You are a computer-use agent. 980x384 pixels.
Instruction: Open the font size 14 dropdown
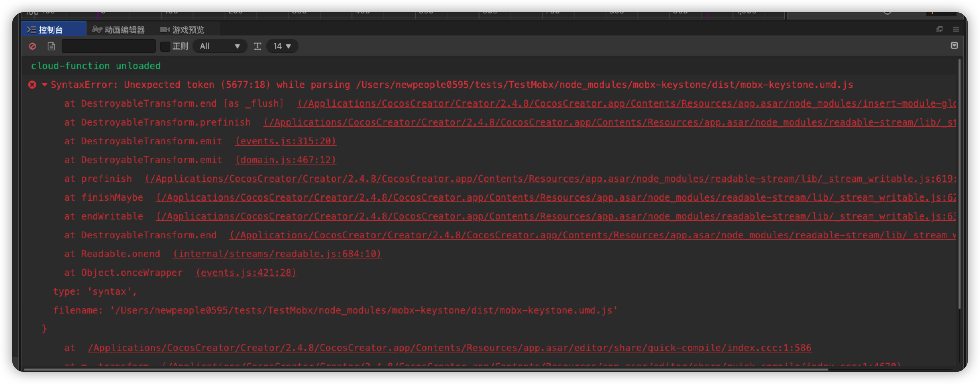(282, 46)
